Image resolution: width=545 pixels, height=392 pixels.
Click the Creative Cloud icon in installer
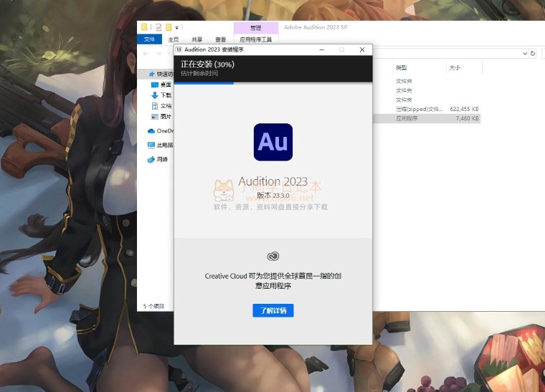tap(272, 256)
